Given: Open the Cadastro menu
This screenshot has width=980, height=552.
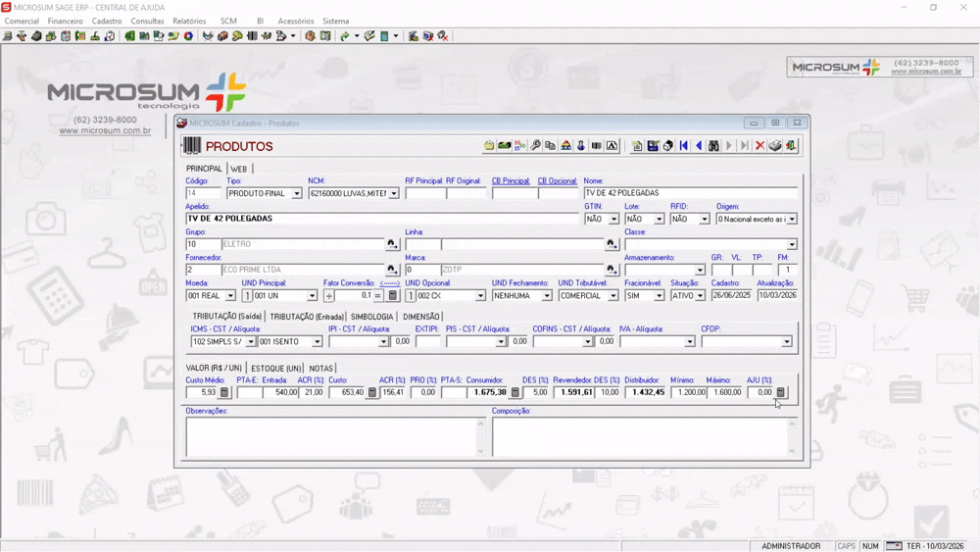Looking at the screenshot, I should tap(107, 21).
